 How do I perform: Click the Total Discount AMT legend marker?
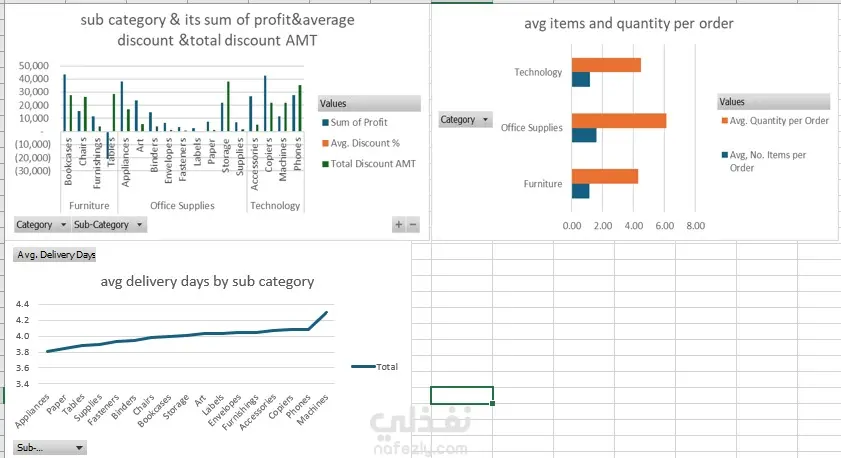pos(323,163)
